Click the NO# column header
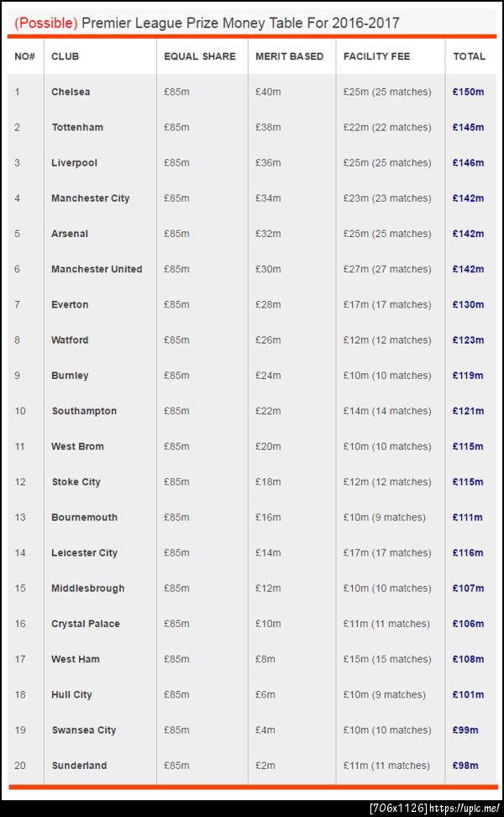Viewport: 504px width, 817px height. tap(24, 56)
